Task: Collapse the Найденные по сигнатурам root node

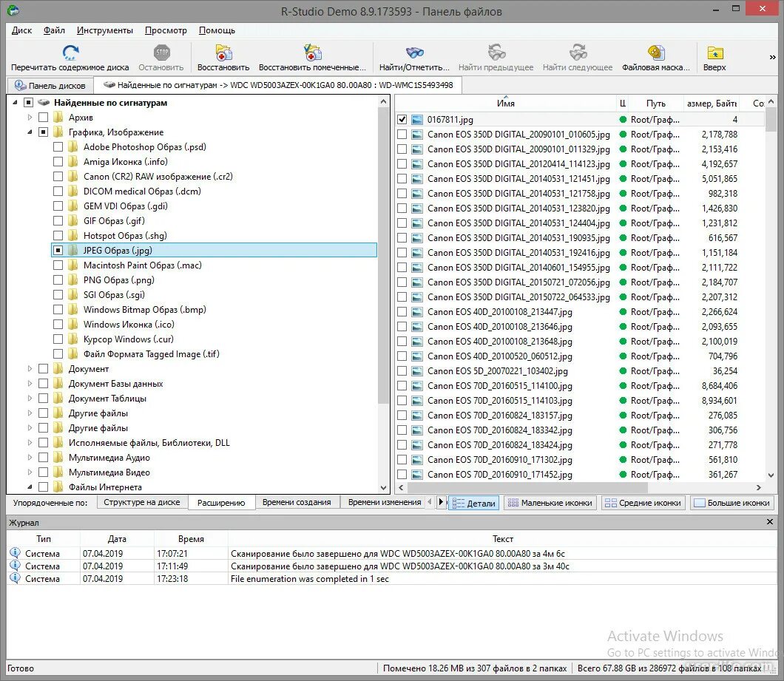Action: click(15, 103)
